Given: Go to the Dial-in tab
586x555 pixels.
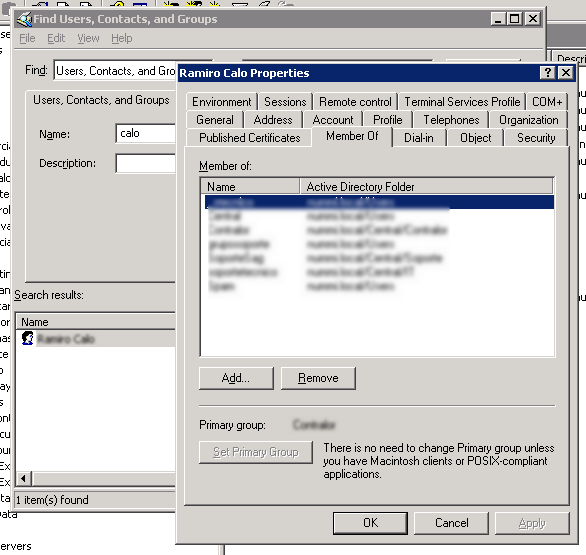Looking at the screenshot, I should click(419, 138).
